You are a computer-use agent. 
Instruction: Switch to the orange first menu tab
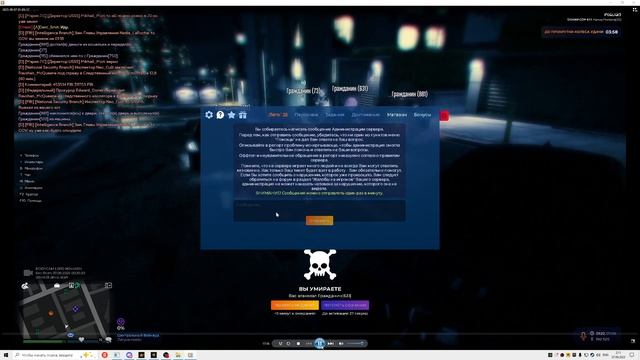click(x=278, y=115)
